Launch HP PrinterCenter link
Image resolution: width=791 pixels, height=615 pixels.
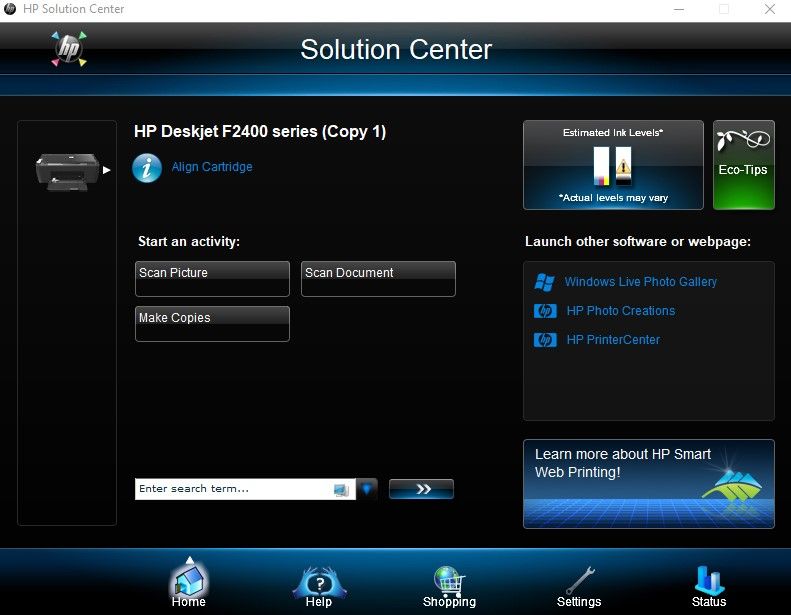[x=613, y=340]
